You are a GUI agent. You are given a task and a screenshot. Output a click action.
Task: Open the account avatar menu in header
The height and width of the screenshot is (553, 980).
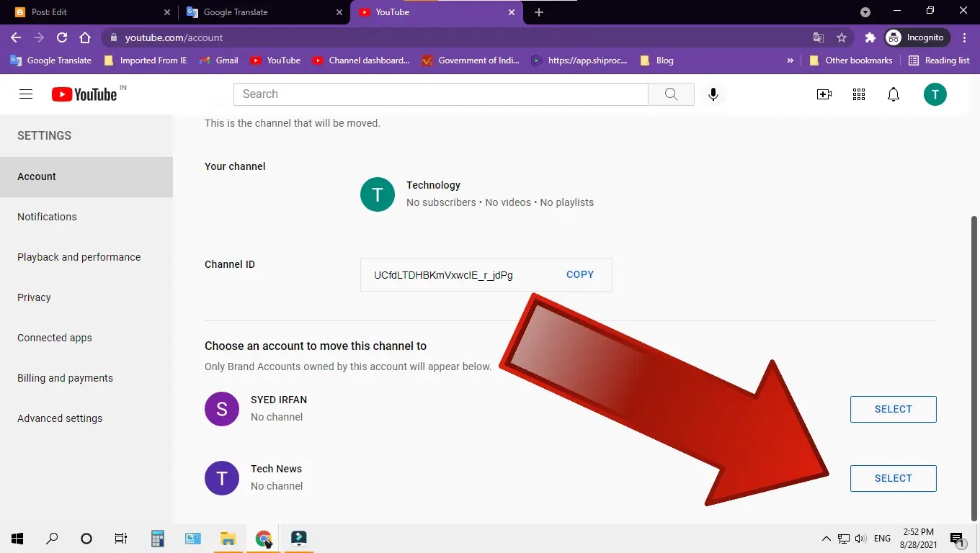tap(935, 94)
